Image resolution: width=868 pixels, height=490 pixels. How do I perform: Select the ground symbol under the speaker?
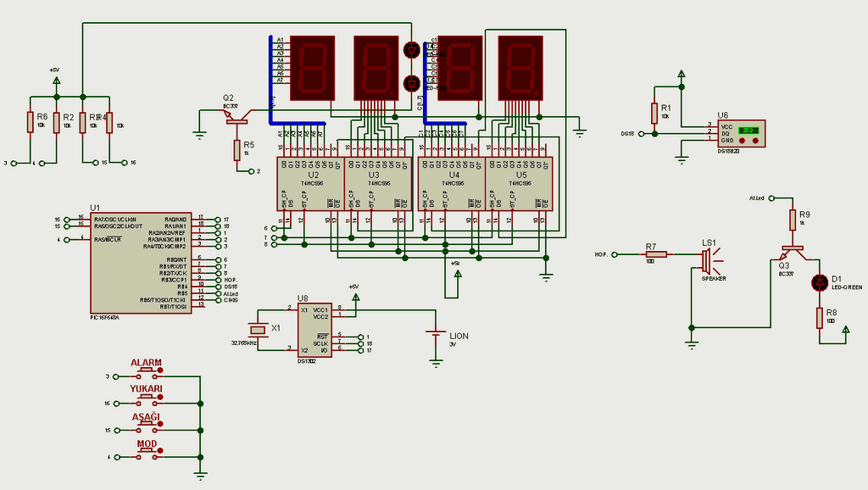coord(692,345)
